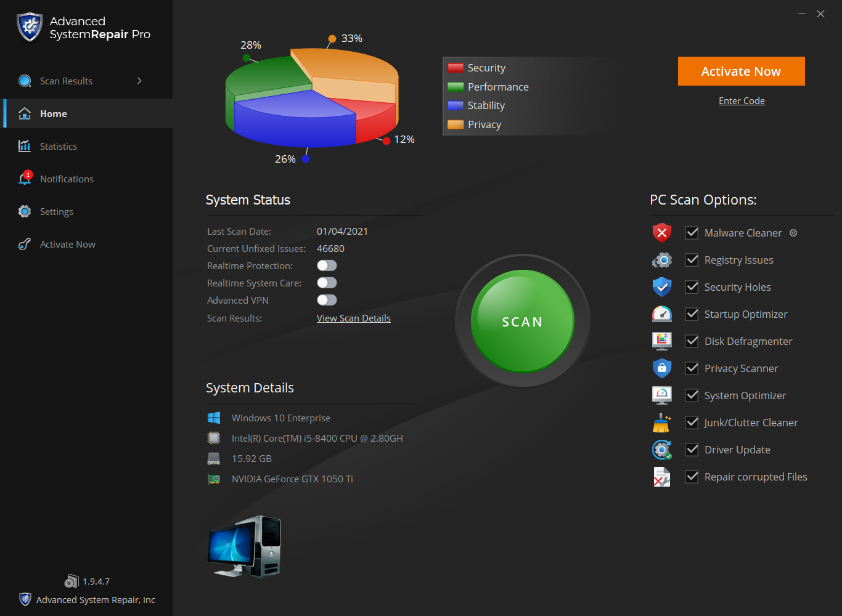Click the Registry Issues gear icon
The width and height of the screenshot is (842, 616).
(661, 259)
